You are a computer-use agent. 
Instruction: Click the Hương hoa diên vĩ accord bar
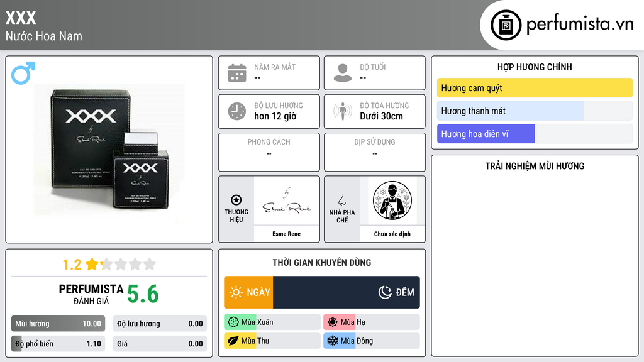coord(535,134)
